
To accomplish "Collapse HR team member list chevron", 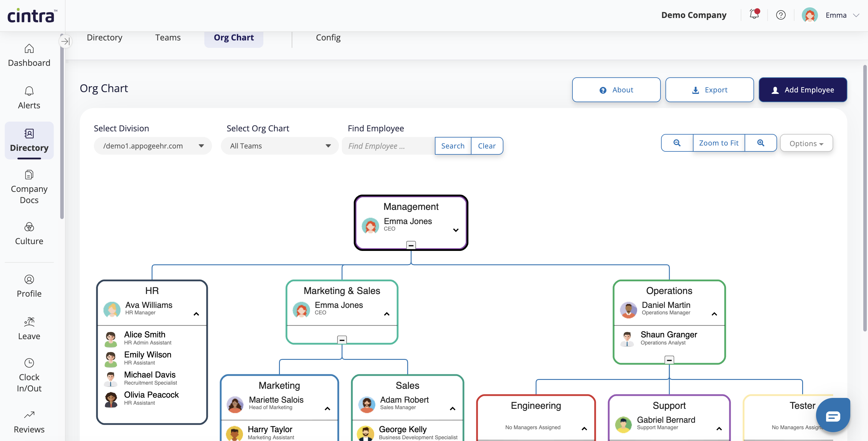I will pyautogui.click(x=196, y=314).
